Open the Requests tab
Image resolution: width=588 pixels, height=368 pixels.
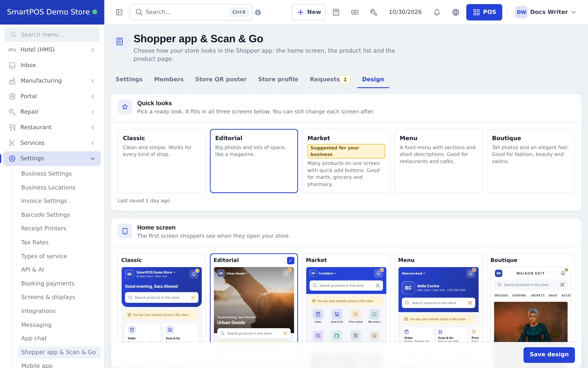[330, 79]
